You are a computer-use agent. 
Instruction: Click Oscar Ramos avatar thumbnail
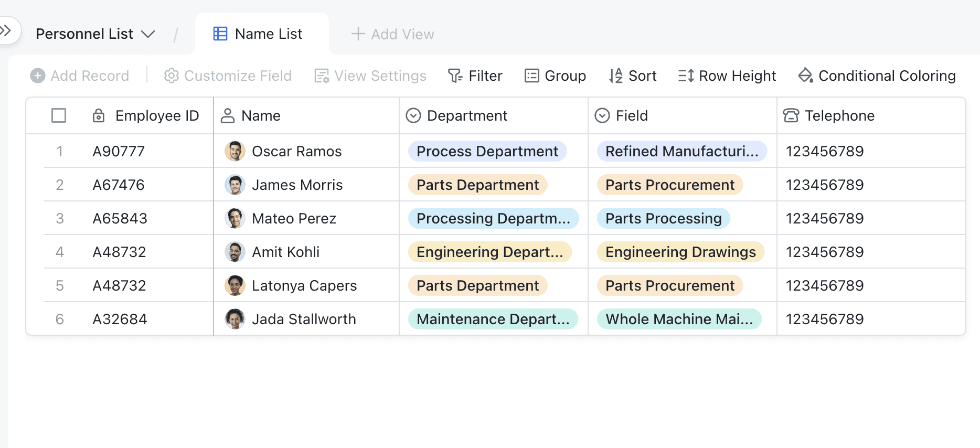click(x=235, y=151)
